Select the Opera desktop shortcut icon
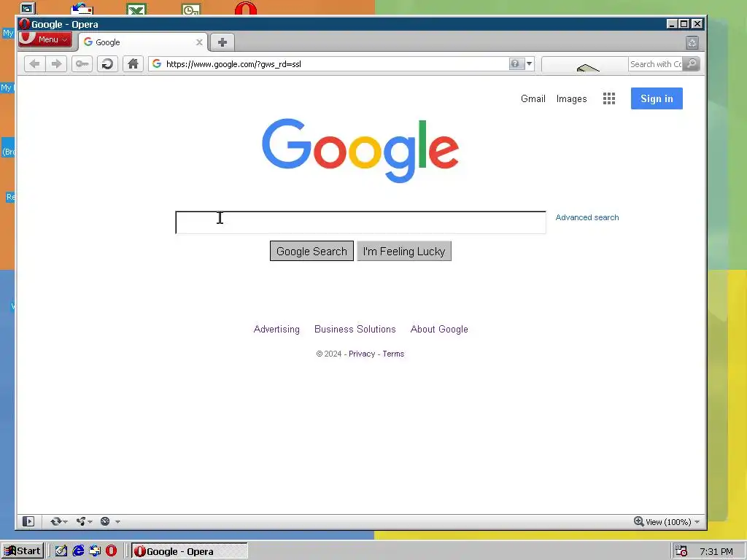This screenshot has height=560, width=747. [x=246, y=8]
